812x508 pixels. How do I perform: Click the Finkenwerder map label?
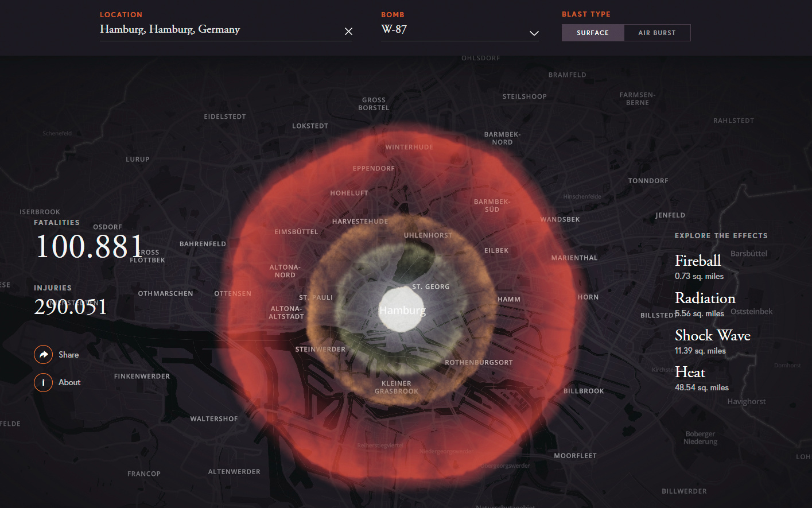tap(142, 377)
